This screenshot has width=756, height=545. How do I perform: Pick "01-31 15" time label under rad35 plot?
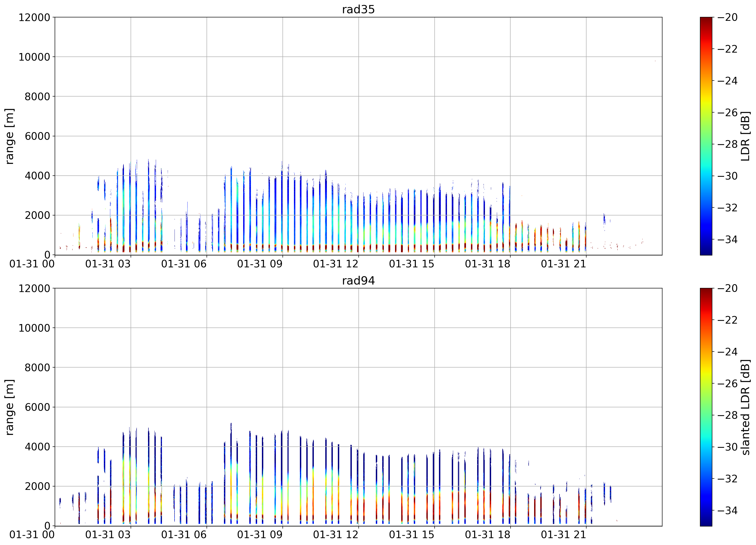[412, 264]
